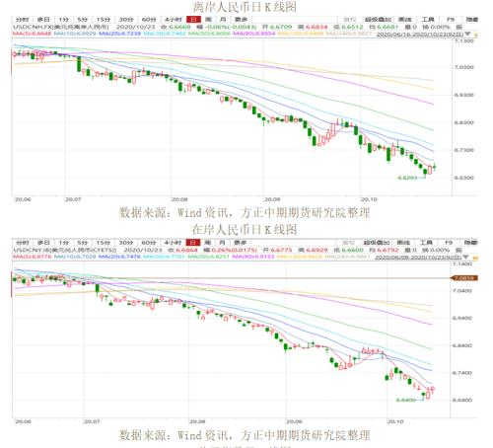The image size is (493, 448).
Task: Select 月 monthly tab in USDCNH chart
Action: point(223,20)
